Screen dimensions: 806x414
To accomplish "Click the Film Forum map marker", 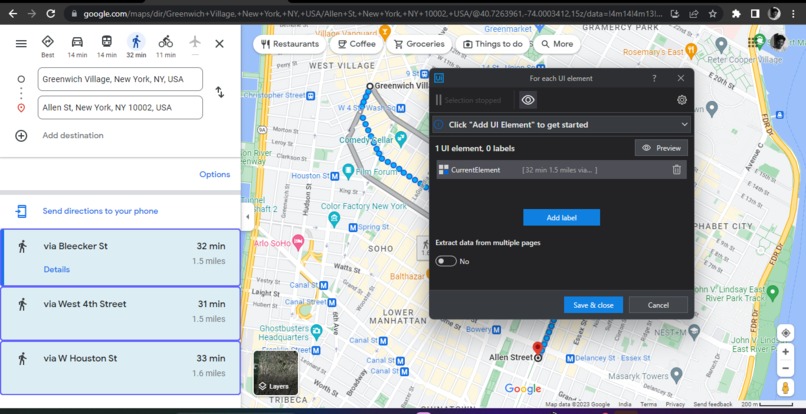I will tap(348, 170).
